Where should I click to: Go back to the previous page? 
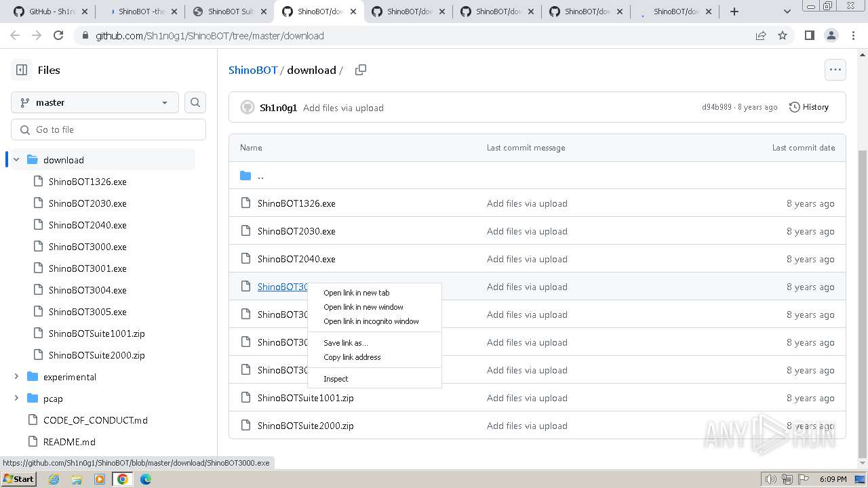pos(15,36)
